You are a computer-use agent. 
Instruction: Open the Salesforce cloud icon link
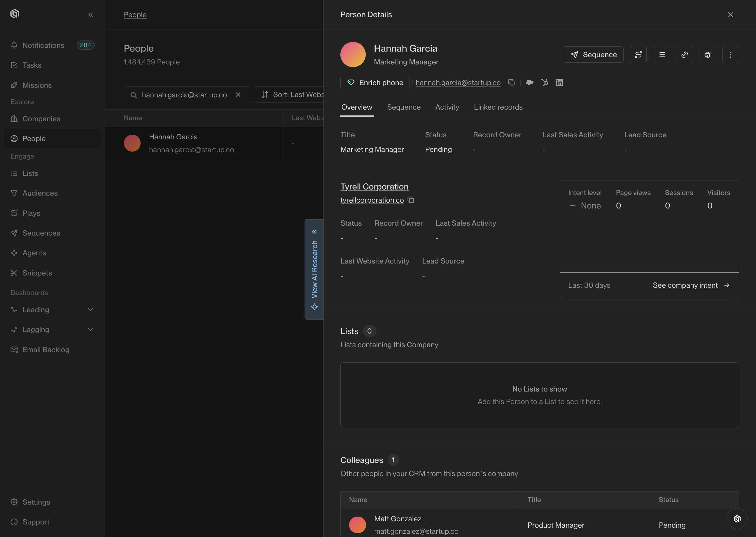coord(530,82)
